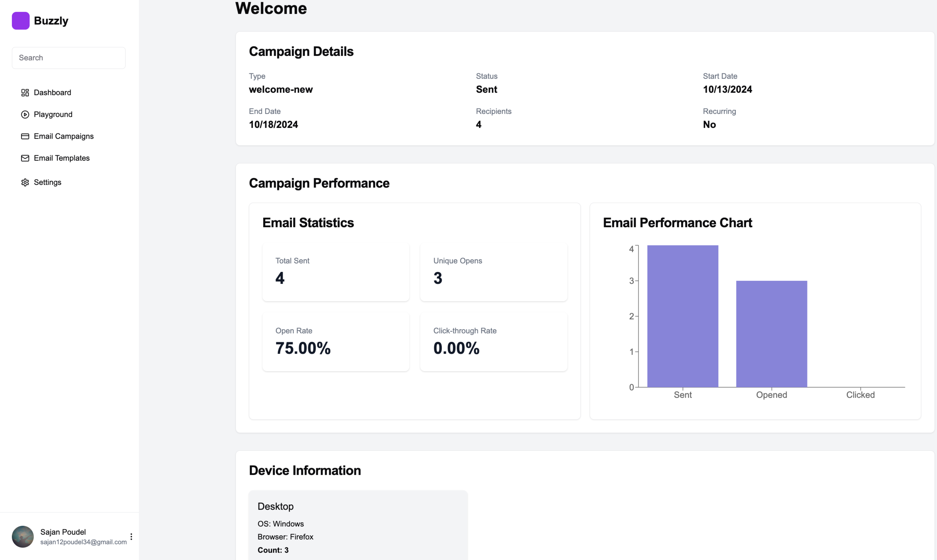This screenshot has height=560, width=937.
Task: Click the Email Templates envelope icon
Action: point(25,158)
